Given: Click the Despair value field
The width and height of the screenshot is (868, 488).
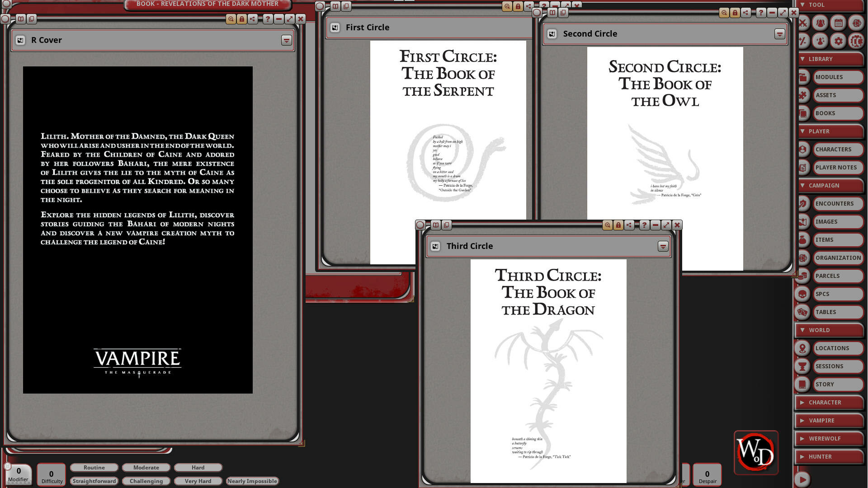Looking at the screenshot, I should pos(707,474).
